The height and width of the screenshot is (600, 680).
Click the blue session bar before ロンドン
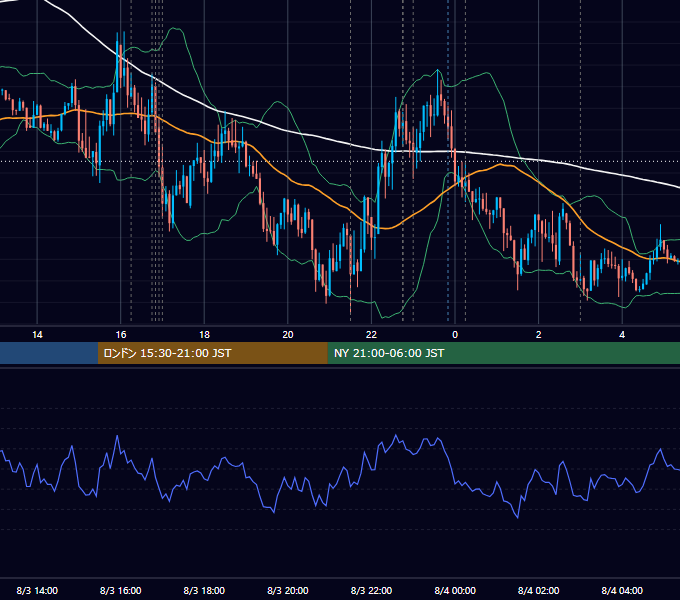[49, 353]
